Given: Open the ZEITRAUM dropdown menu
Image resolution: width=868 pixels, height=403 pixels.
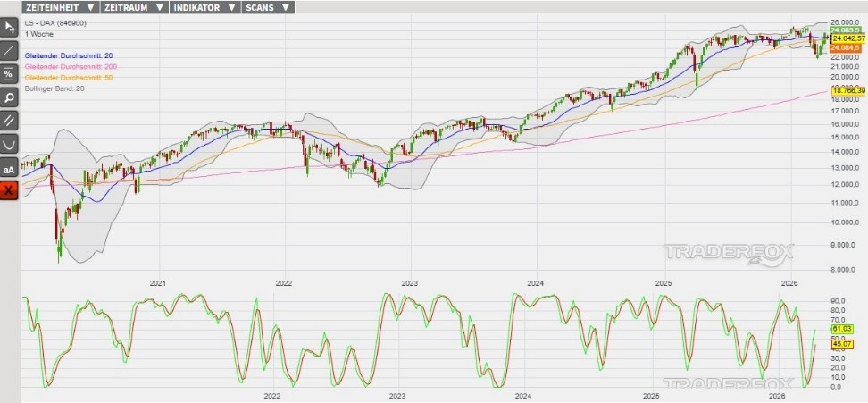Looking at the screenshot, I should tap(133, 6).
